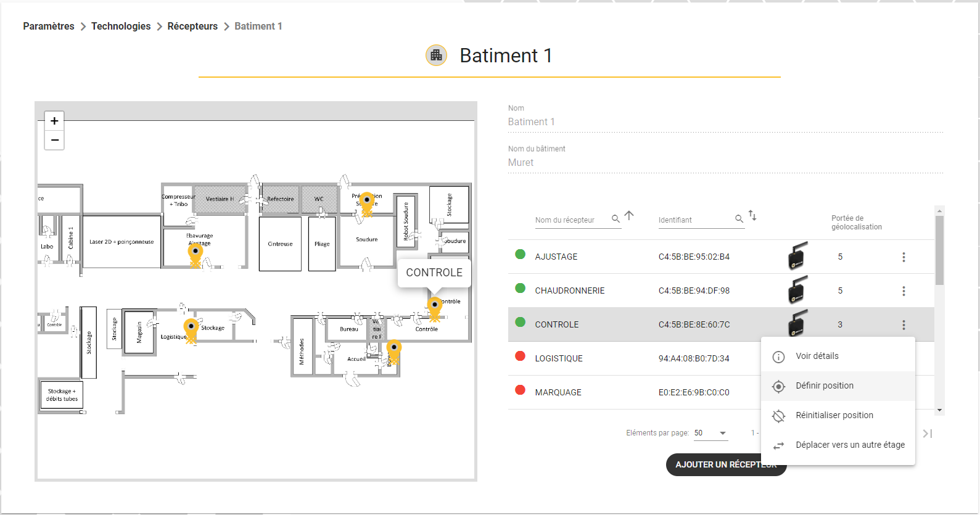Click the Portée de géolocalisation column header

857,223
